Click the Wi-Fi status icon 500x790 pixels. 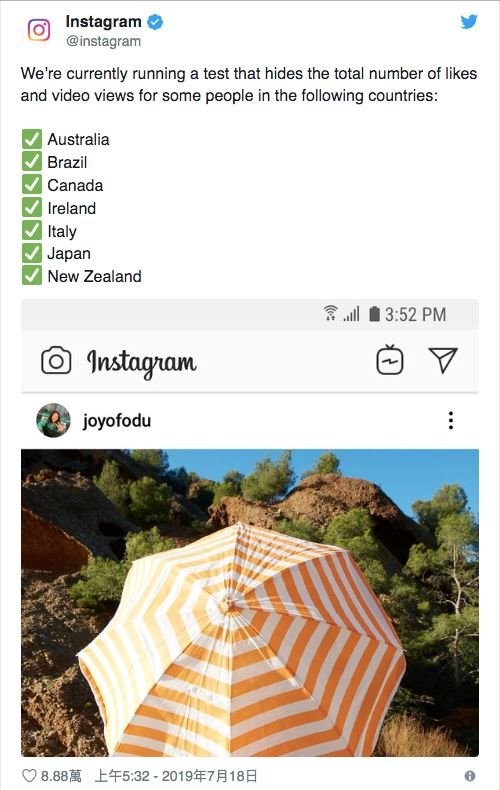point(331,313)
